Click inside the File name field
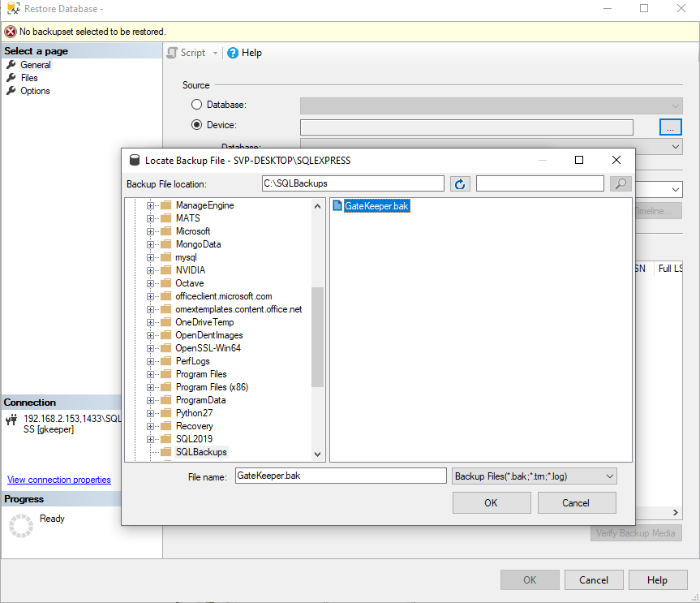The width and height of the screenshot is (700, 603). (x=341, y=476)
